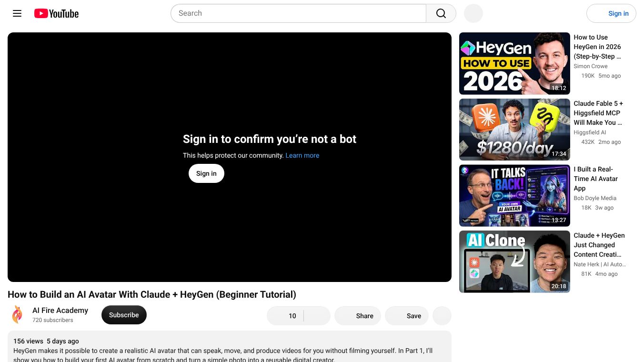Image resolution: width=644 pixels, height=362 pixels.
Task: Open 'Claude Fable 5 + Higgsfield MCP' title
Action: pos(598,113)
